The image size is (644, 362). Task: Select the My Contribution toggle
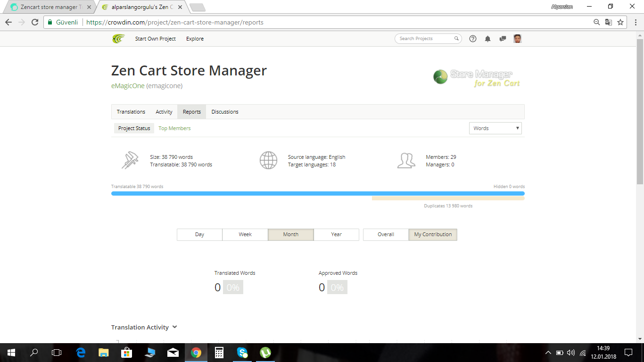pos(433,234)
